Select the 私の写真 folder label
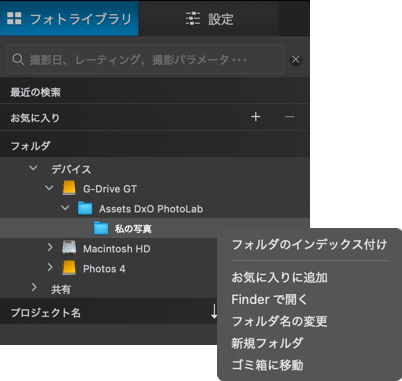This screenshot has height=381, width=402. [133, 229]
